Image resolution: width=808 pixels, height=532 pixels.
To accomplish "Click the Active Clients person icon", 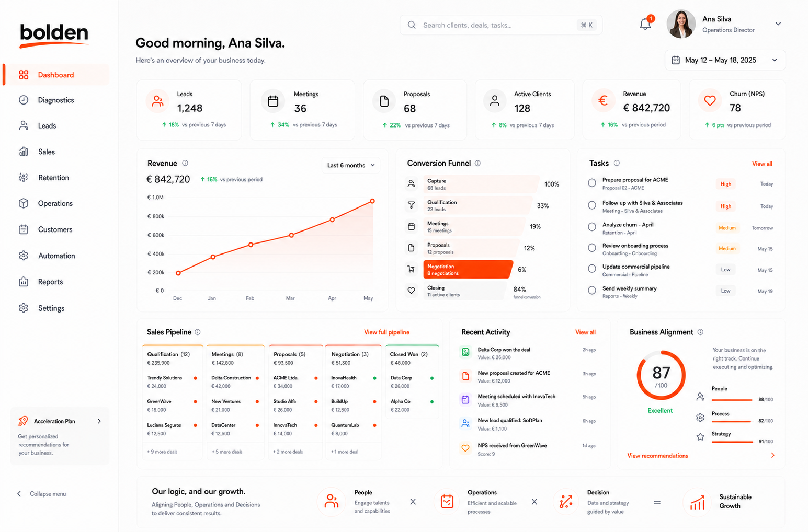I will tap(494, 101).
